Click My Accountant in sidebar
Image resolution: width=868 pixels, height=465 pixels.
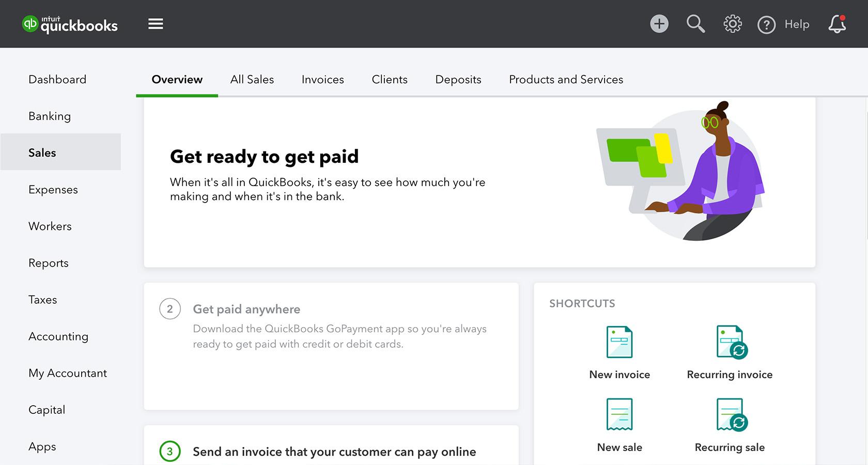[x=68, y=373]
